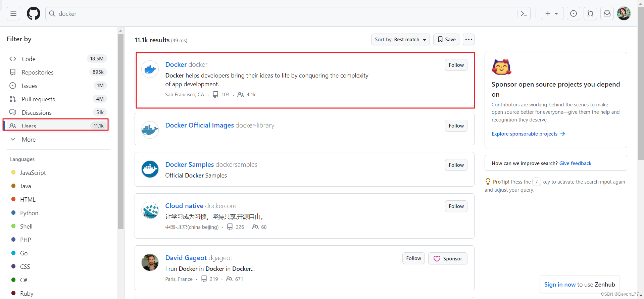Expand the More filter options
644x299 pixels.
58,139
